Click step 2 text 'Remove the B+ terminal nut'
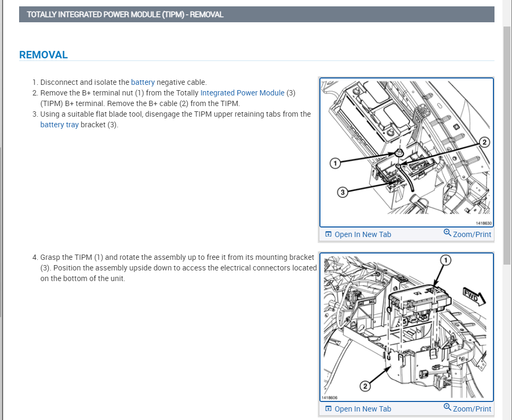The width and height of the screenshot is (512, 420). [x=87, y=93]
